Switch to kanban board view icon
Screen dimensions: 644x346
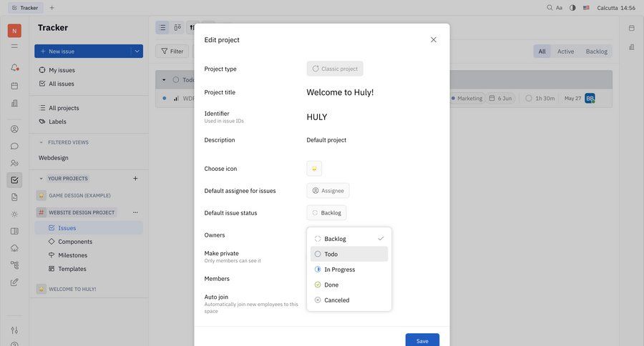coord(177,27)
